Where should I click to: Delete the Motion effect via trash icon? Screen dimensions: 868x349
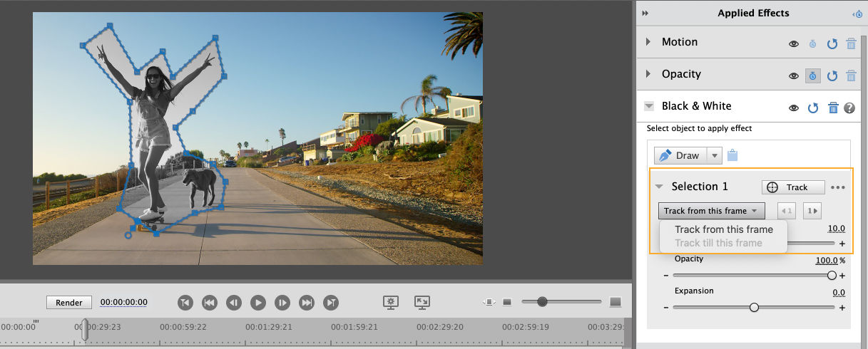point(851,43)
